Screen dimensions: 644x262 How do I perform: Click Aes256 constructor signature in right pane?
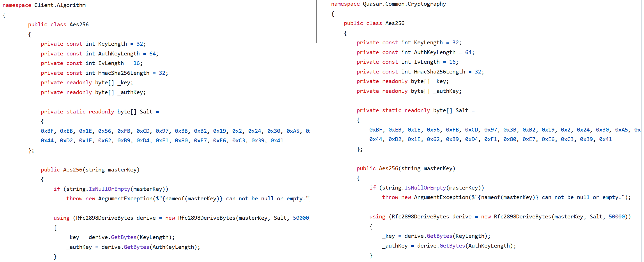click(406, 168)
